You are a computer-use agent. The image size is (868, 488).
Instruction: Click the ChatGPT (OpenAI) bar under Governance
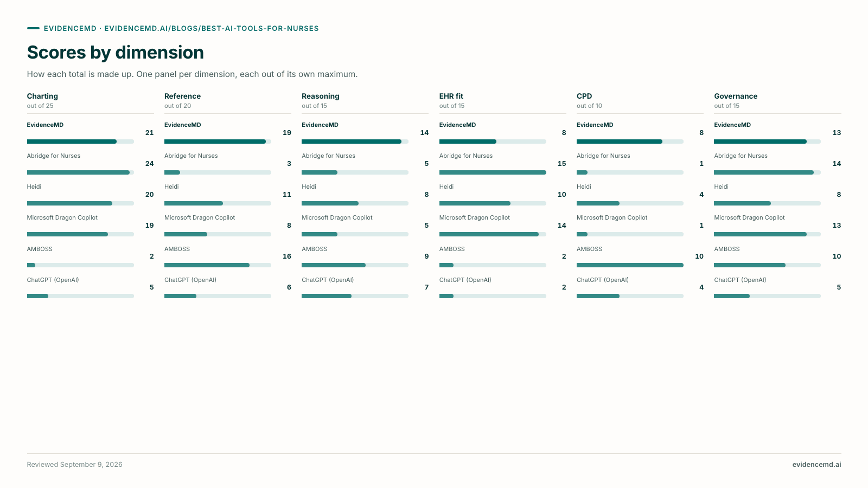click(x=767, y=296)
